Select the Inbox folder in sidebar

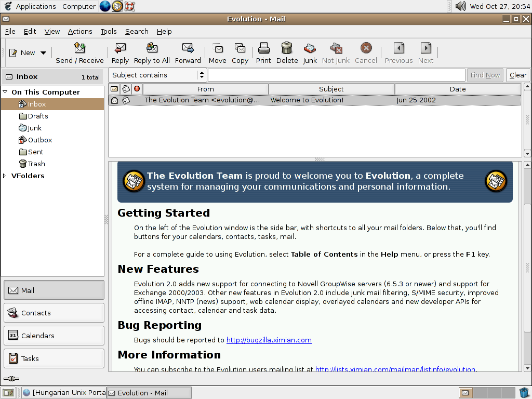click(52, 104)
